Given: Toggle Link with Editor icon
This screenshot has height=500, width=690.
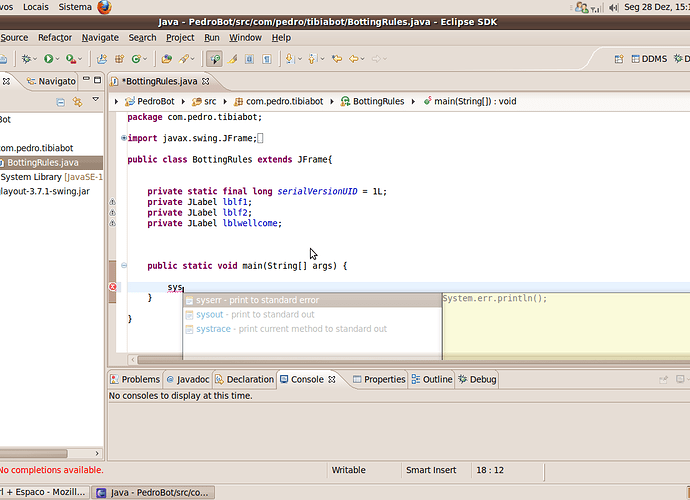Looking at the screenshot, I should tap(78, 102).
